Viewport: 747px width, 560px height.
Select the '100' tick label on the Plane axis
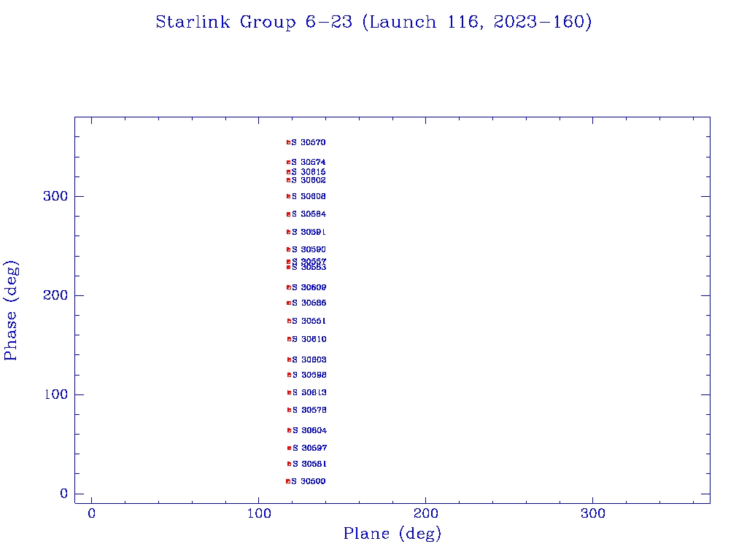click(259, 513)
